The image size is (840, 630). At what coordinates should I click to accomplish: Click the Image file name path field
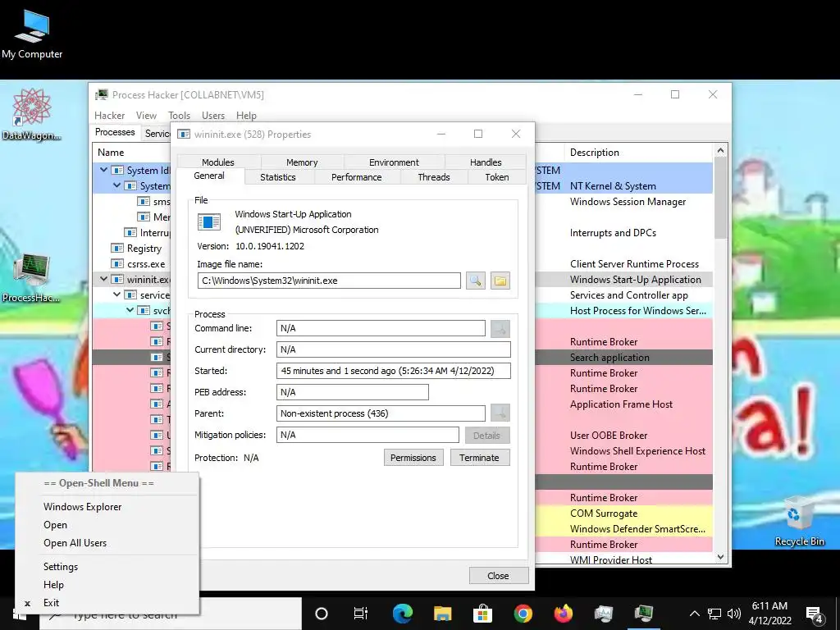pos(329,281)
